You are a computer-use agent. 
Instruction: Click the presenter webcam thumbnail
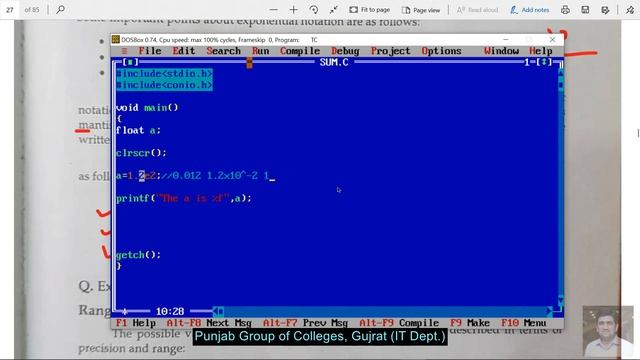coord(608,332)
